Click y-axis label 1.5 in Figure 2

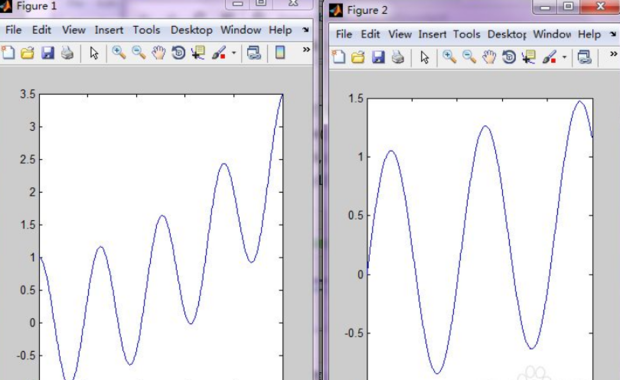tap(356, 98)
